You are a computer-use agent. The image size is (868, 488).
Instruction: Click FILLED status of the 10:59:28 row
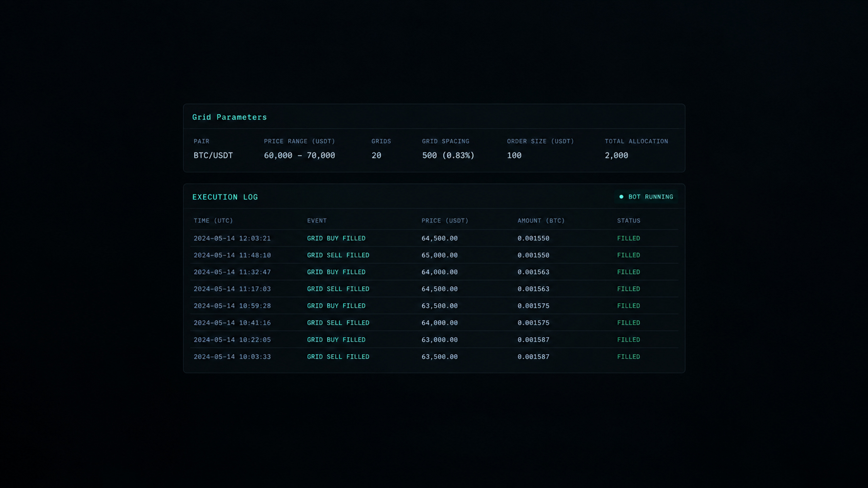pyautogui.click(x=629, y=306)
